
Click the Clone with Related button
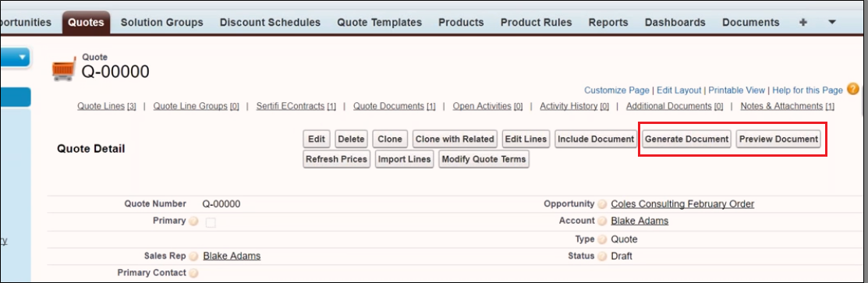click(x=455, y=139)
